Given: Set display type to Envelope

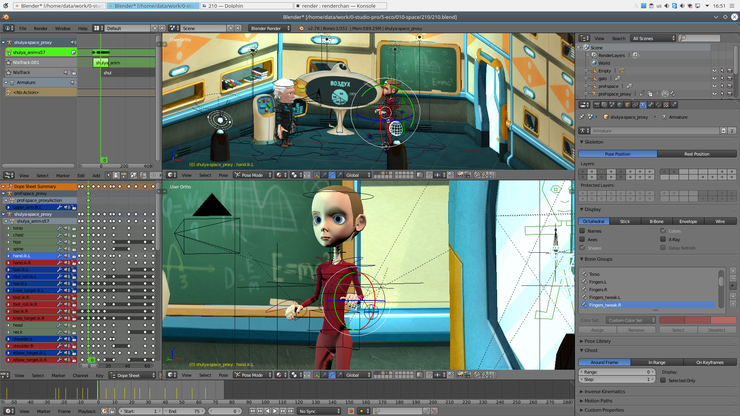Looking at the screenshot, I should (x=688, y=221).
